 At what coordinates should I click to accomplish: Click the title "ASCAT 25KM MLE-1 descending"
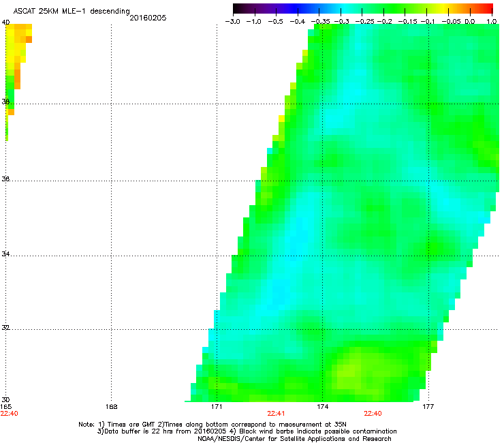(72, 12)
